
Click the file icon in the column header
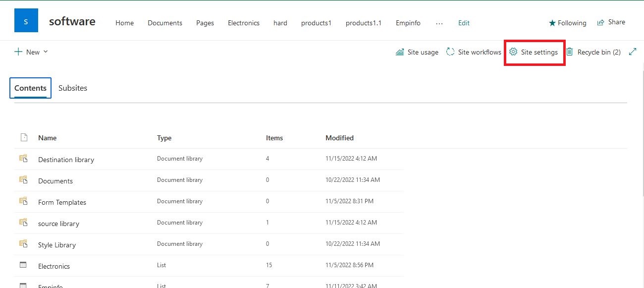pyautogui.click(x=24, y=137)
